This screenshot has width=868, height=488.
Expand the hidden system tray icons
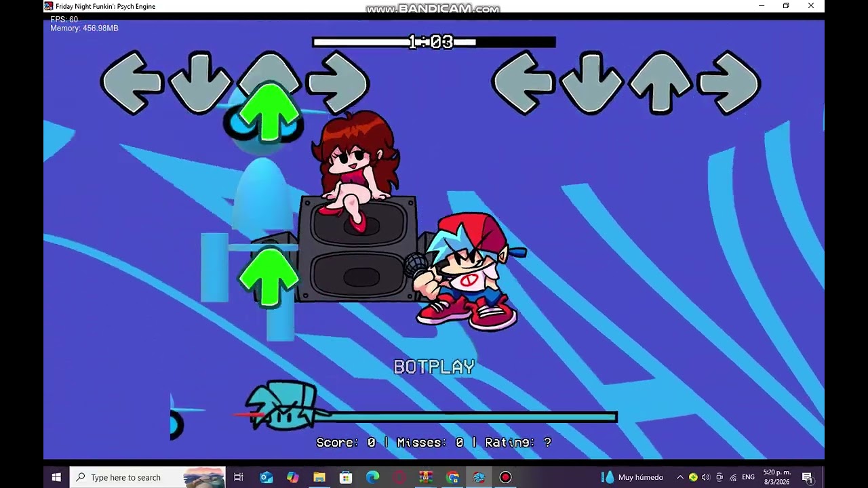(x=680, y=477)
